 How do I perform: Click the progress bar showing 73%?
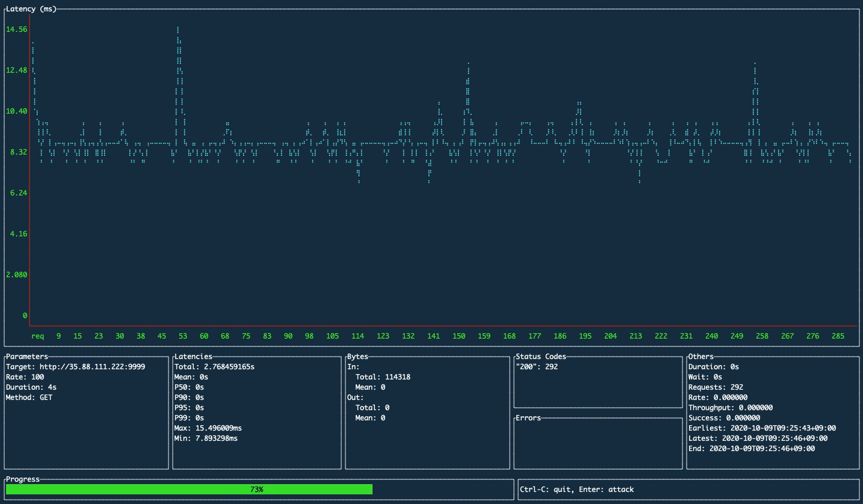[256, 489]
